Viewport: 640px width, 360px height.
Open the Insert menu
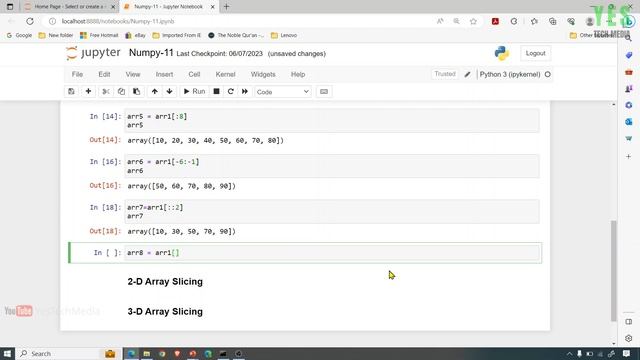tap(164, 74)
